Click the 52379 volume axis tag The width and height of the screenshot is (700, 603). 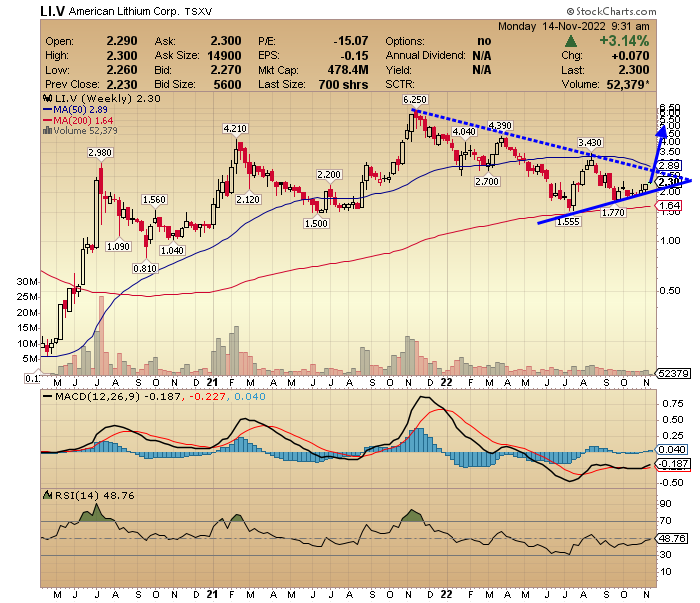point(674,373)
